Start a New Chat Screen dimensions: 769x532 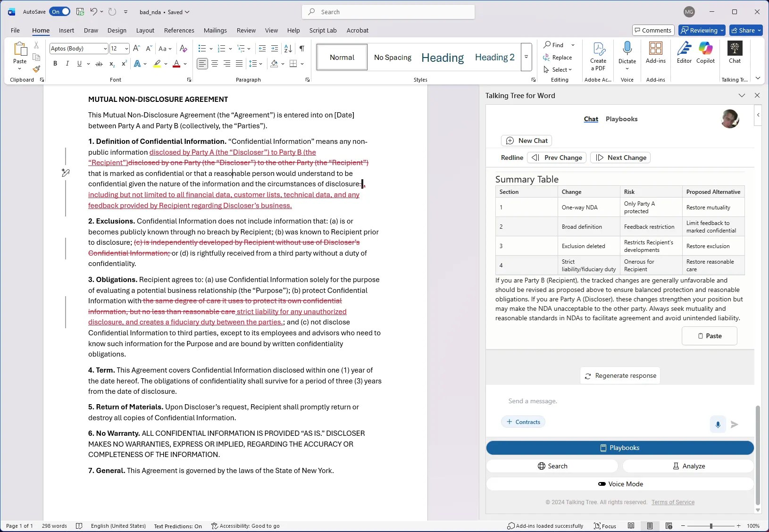[527, 141]
